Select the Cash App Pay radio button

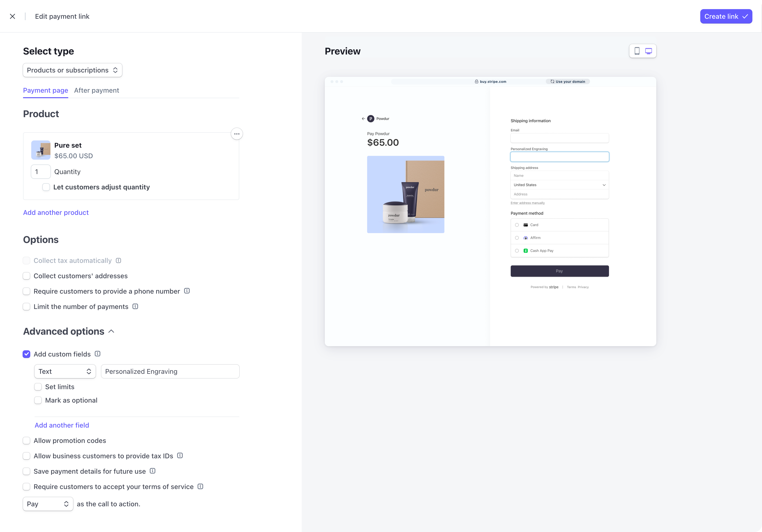coord(517,251)
